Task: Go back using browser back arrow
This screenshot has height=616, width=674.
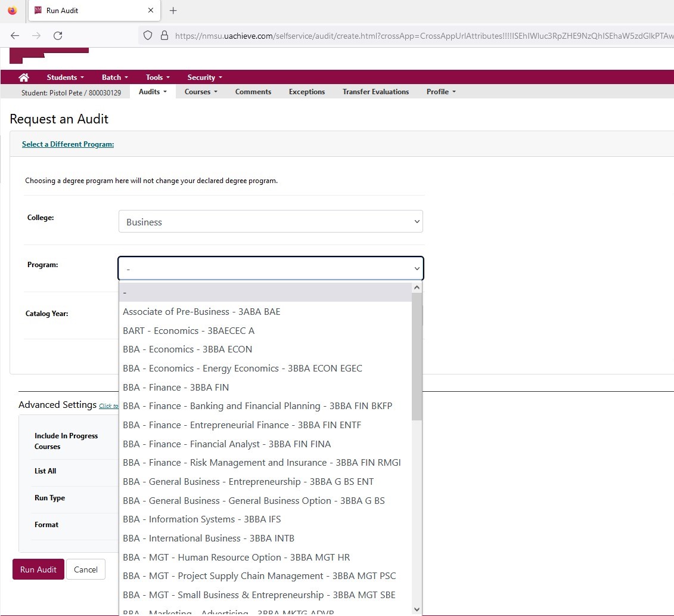Action: [15, 36]
